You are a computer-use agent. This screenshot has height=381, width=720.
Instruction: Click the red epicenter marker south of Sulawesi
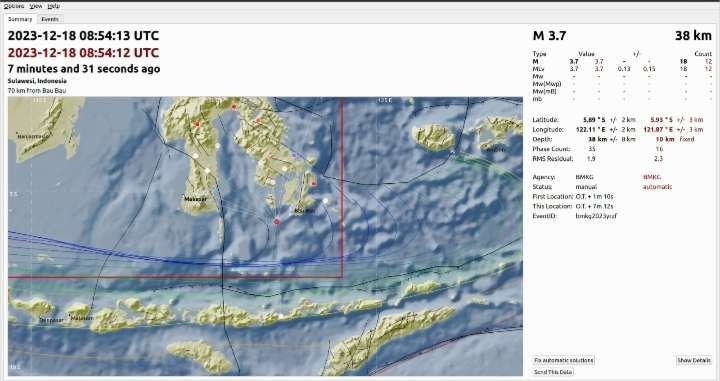[276, 222]
